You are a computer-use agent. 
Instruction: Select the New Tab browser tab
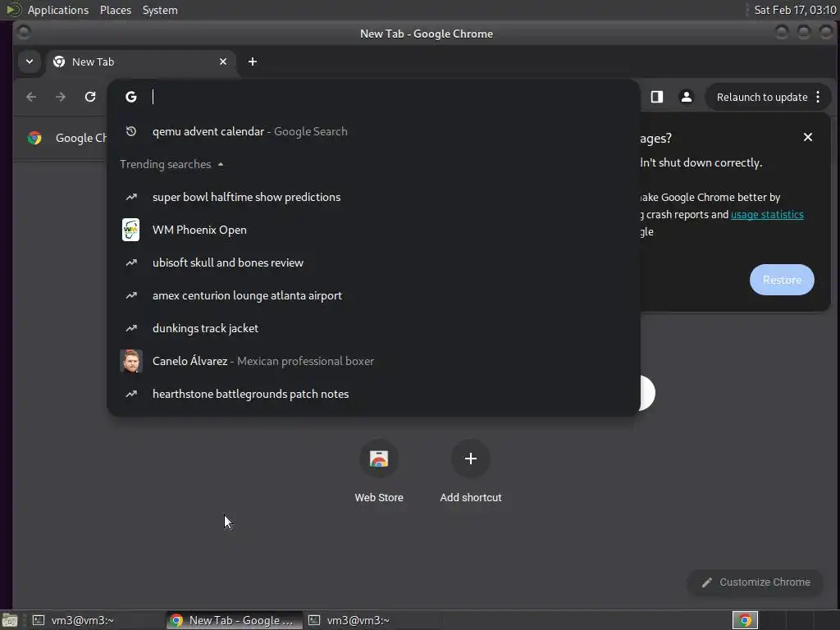(140, 62)
